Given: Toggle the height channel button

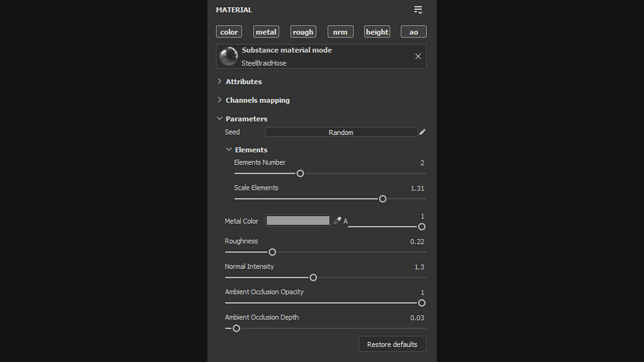Looking at the screenshot, I should coord(377,32).
